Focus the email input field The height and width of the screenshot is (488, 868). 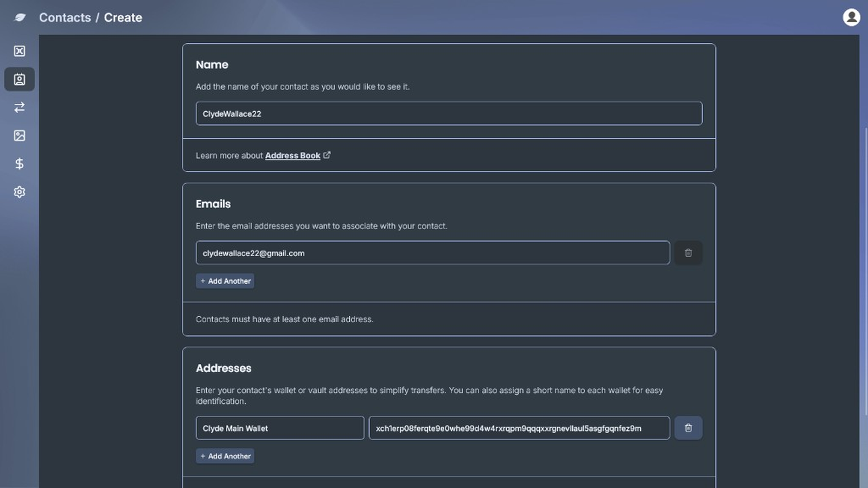(433, 253)
